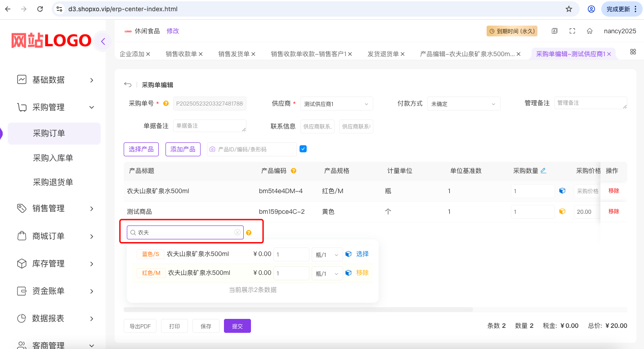Click 移除 for the 红色/M search result
This screenshot has height=349, width=644.
tap(362, 273)
